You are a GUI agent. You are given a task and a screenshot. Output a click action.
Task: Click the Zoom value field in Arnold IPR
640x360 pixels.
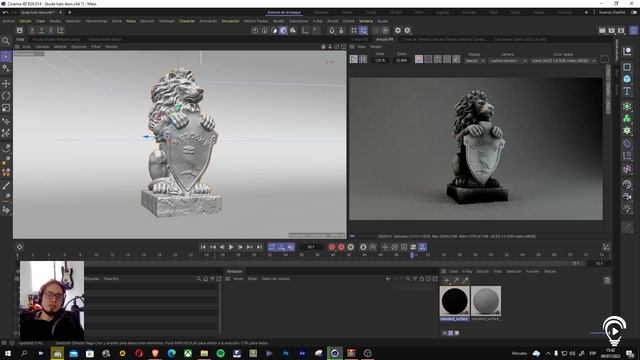click(402, 60)
